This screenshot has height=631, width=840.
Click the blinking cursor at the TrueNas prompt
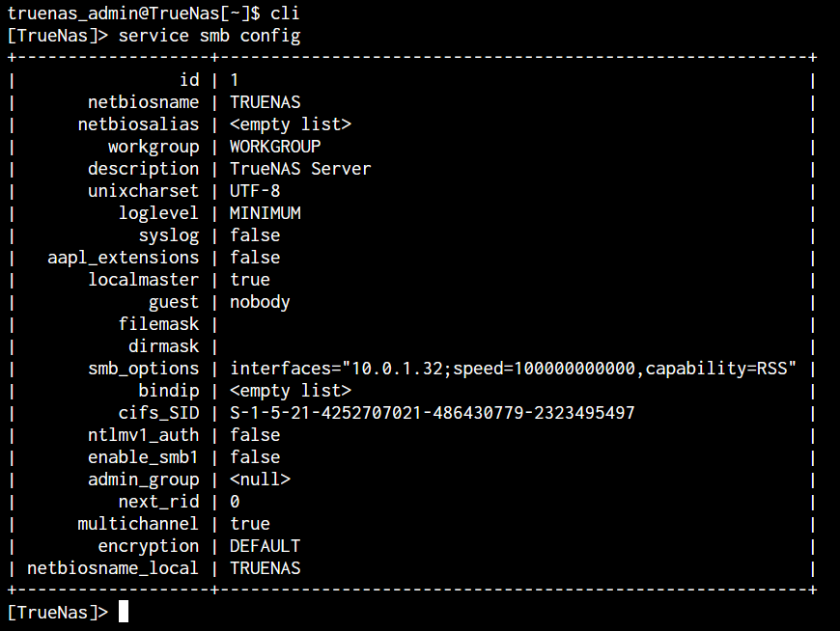click(x=124, y=611)
